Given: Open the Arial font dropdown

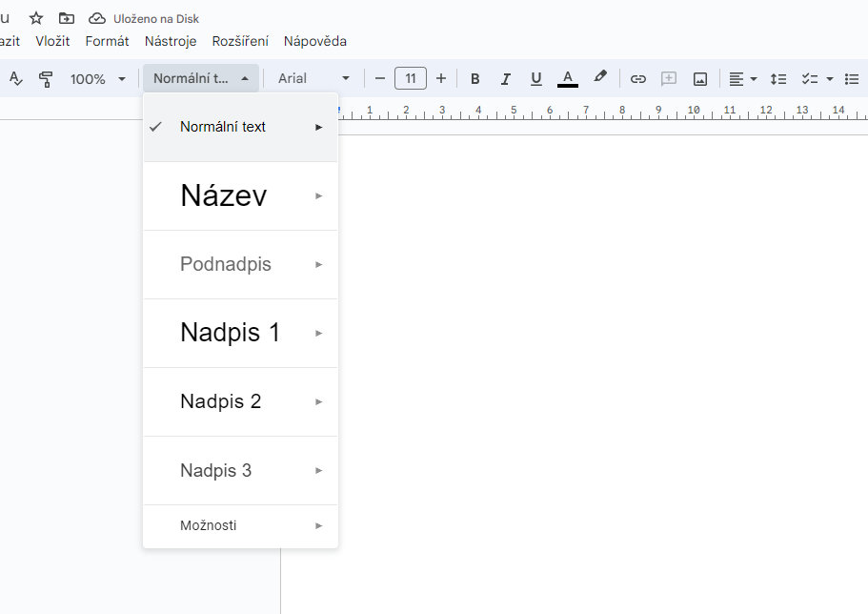Looking at the screenshot, I should pyautogui.click(x=314, y=78).
